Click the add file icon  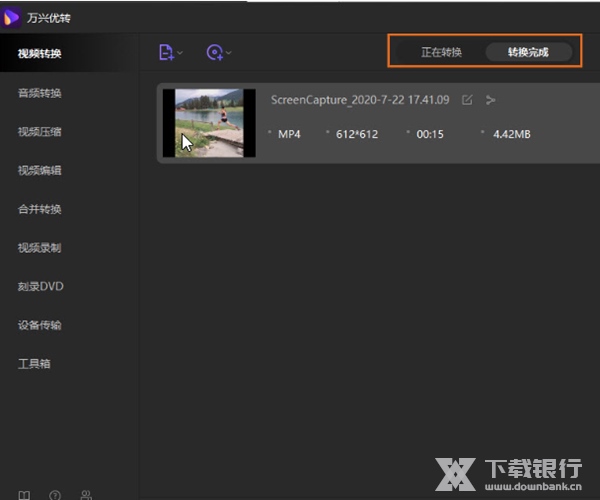pyautogui.click(x=166, y=52)
